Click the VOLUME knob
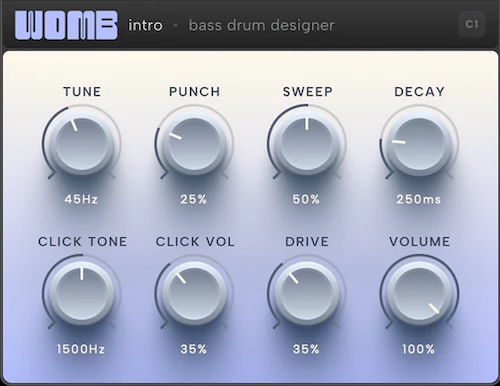 (x=420, y=294)
